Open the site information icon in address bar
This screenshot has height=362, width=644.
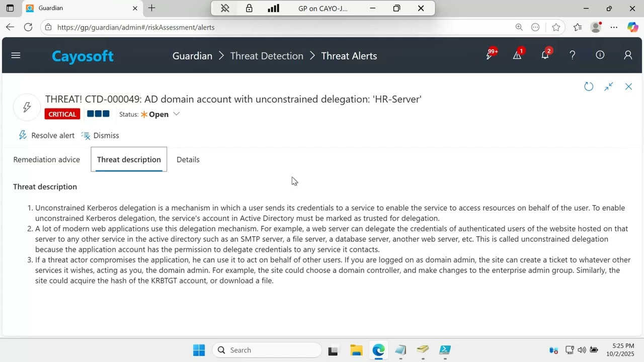click(48, 27)
